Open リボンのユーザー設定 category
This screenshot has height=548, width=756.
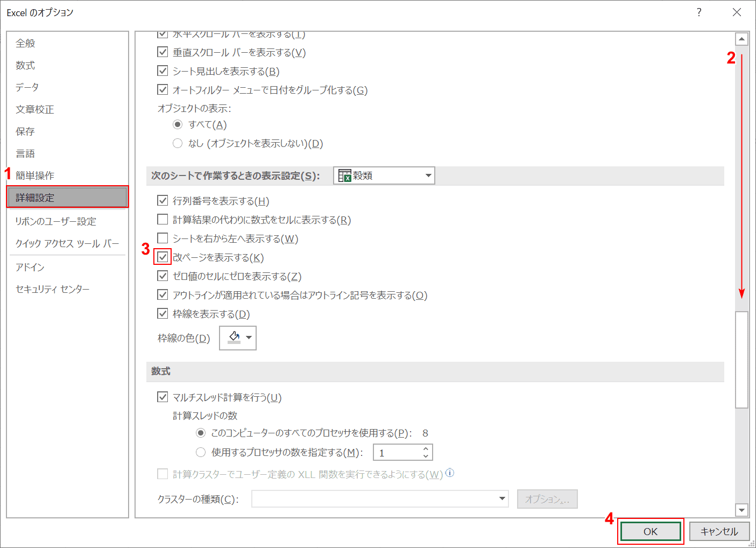[x=68, y=221]
